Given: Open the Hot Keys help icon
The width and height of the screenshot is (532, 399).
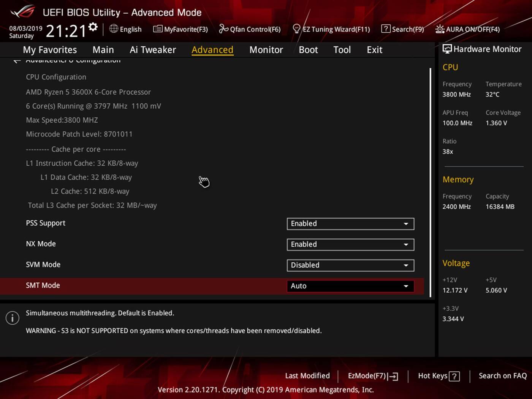Looking at the screenshot, I should click(454, 376).
